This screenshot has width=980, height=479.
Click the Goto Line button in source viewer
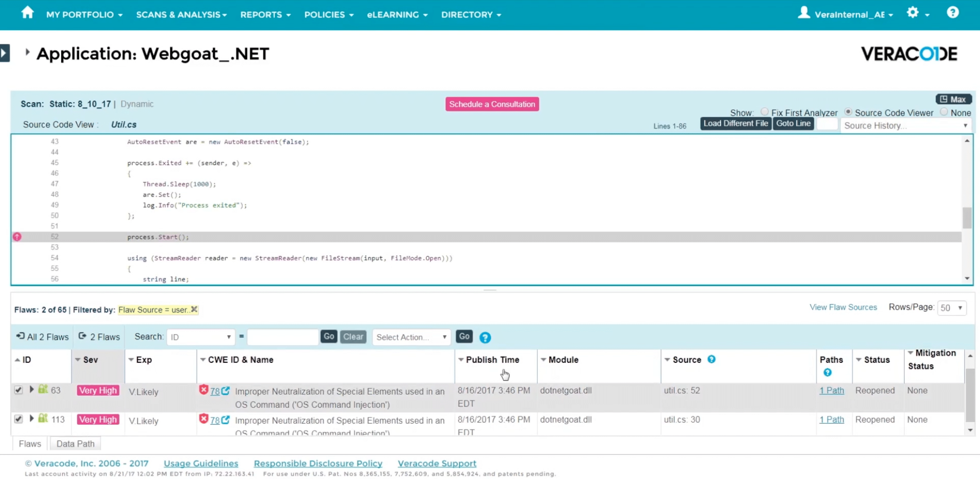point(794,123)
